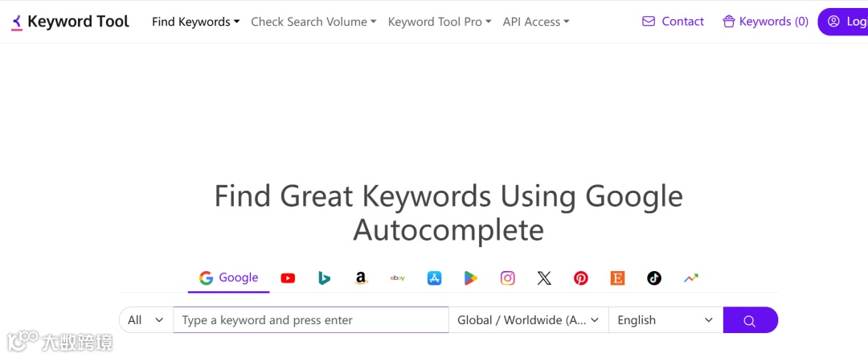Switch to the Google Trends source
This screenshot has width=868, height=358.
[x=691, y=278]
